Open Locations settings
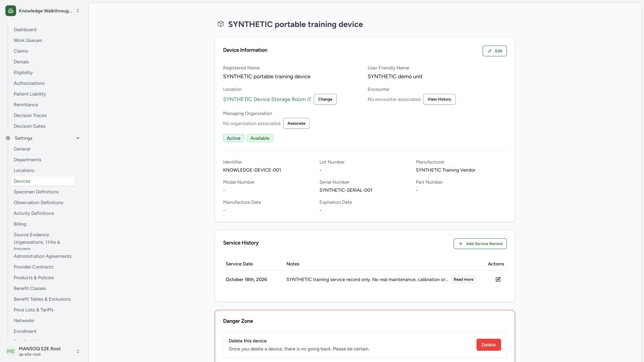Viewport: 644px width, 362px height. click(x=24, y=170)
